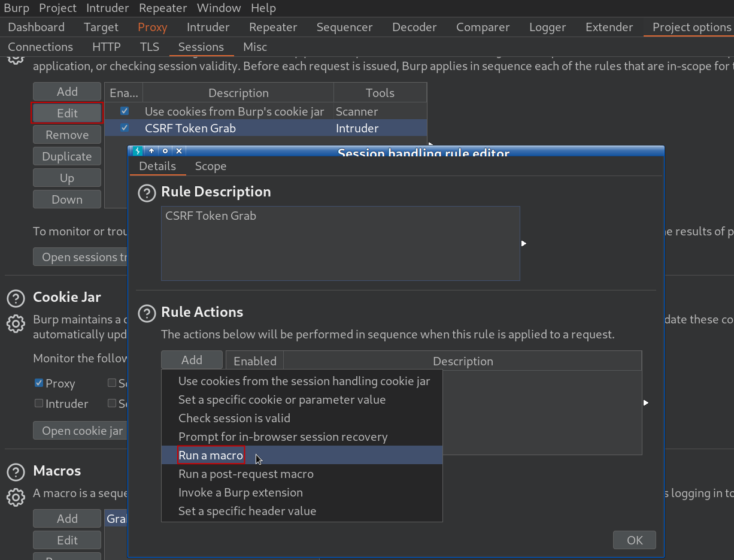Click the Open cookie jar button
734x560 pixels.
[80, 431]
